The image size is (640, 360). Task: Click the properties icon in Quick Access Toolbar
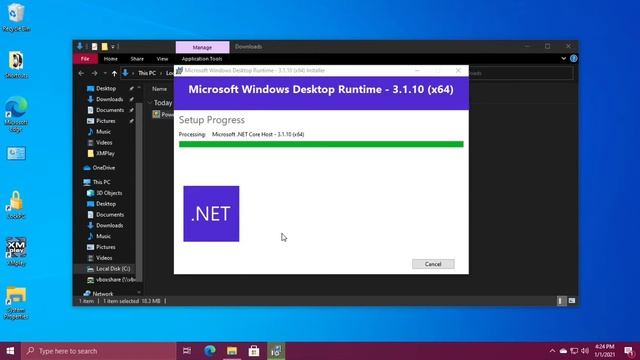tap(94, 47)
